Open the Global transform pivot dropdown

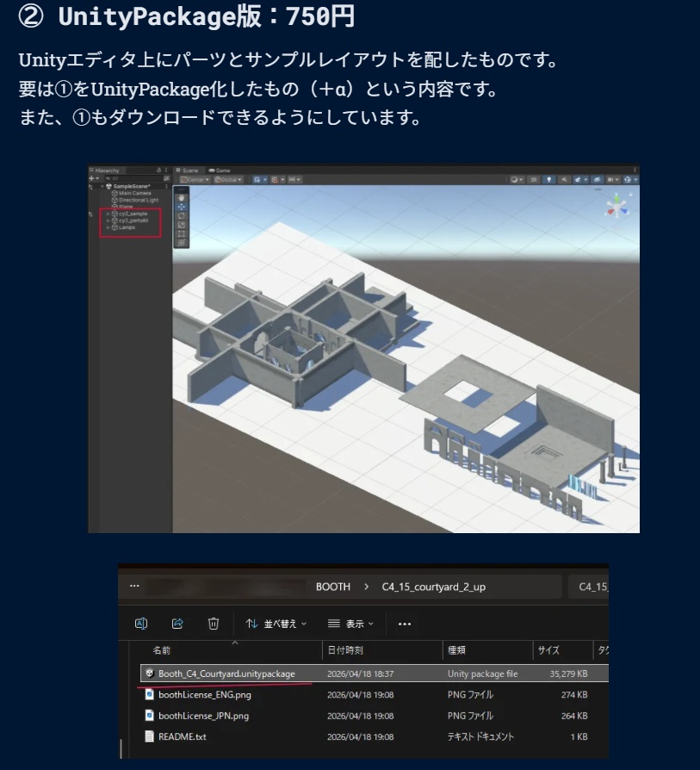pos(226,179)
